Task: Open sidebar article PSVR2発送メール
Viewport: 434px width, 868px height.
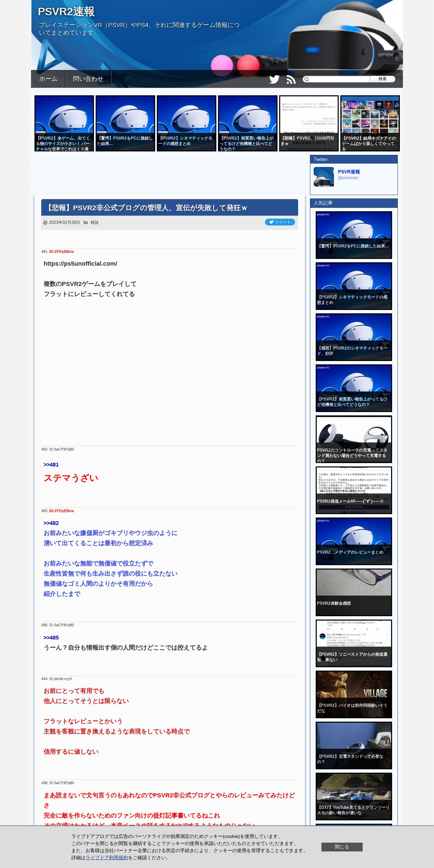Action: click(x=354, y=490)
